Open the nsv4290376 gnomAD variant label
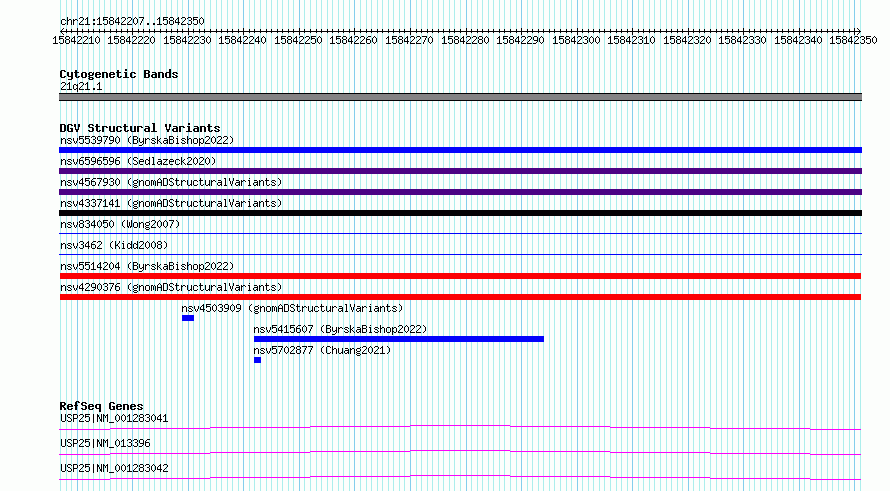Viewport: 890px width, 491px height. 171,287
